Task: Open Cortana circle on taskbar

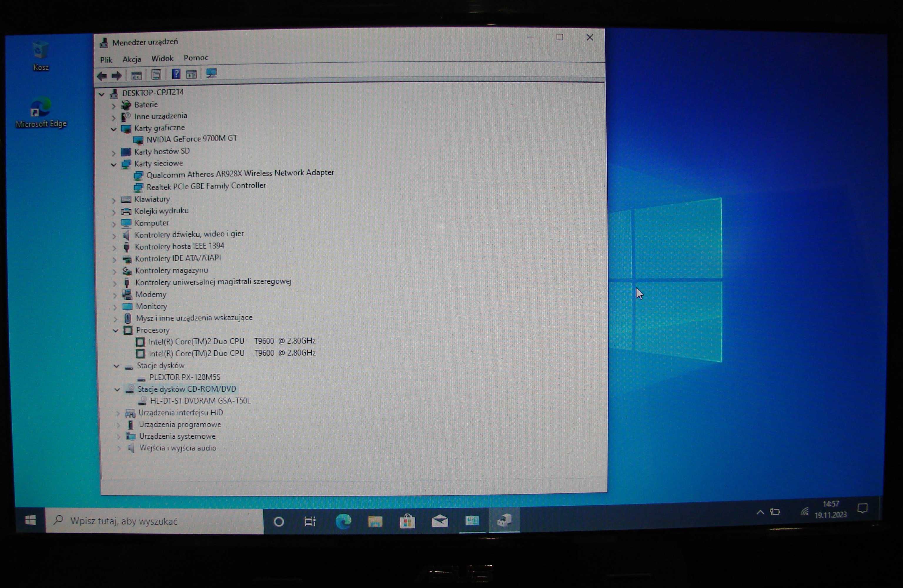Action: click(279, 522)
